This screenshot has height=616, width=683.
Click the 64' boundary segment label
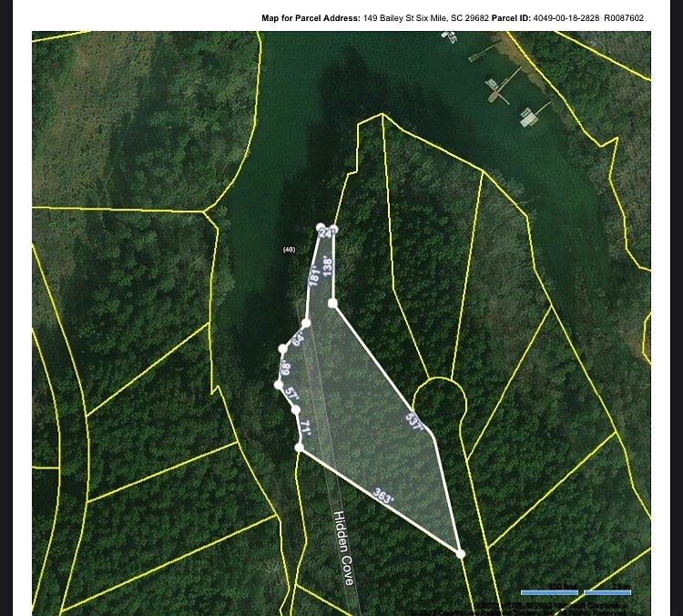click(x=298, y=339)
